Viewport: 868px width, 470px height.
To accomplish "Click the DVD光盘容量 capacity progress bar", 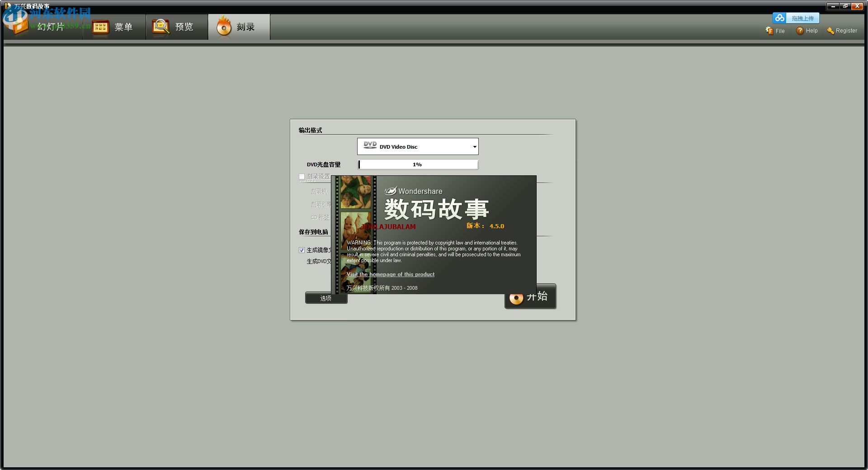I will click(417, 164).
